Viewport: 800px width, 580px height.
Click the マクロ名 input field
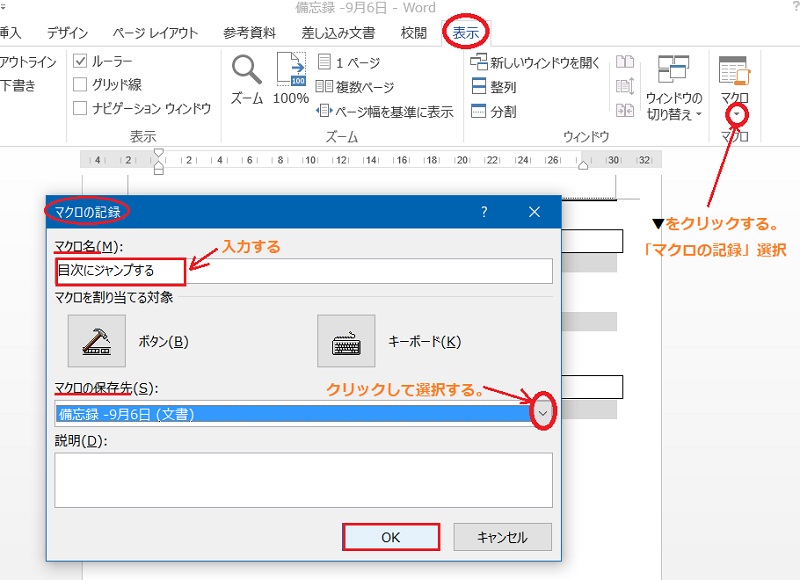pos(304,271)
